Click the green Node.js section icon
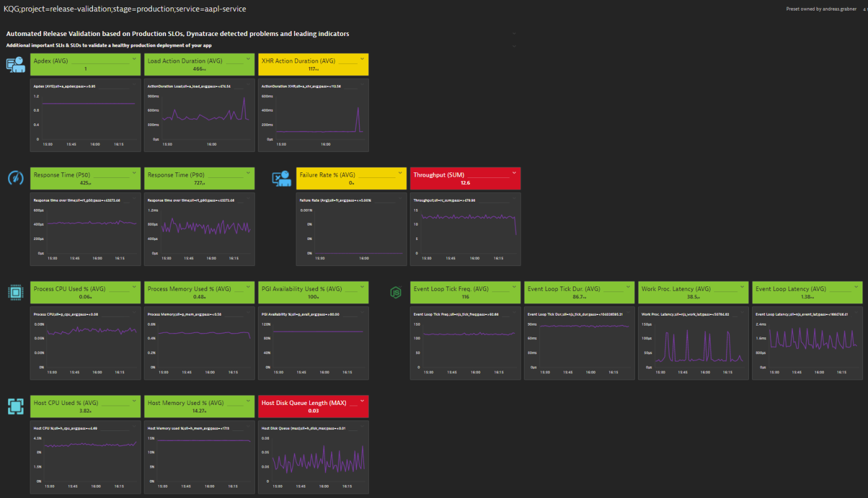 tap(396, 291)
